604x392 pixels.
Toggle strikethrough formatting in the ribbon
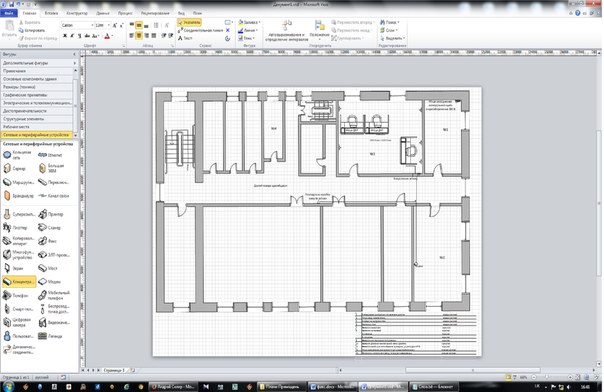click(87, 36)
